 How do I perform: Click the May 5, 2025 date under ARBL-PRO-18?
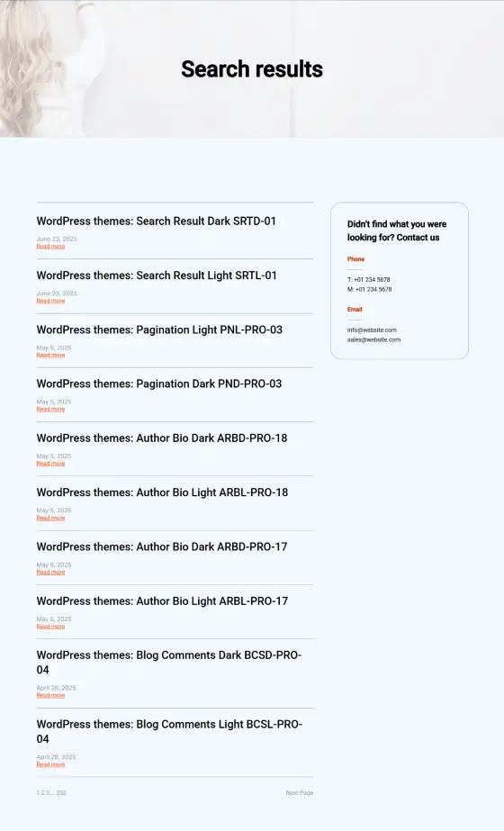tap(54, 510)
